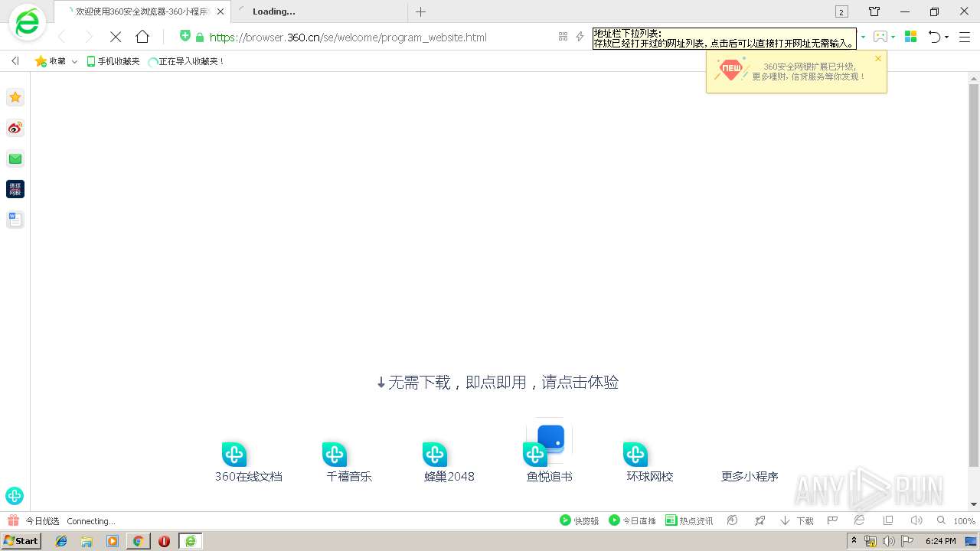Open Internet Explorer from taskbar
This screenshot has height=551, width=980.
pos(61,541)
